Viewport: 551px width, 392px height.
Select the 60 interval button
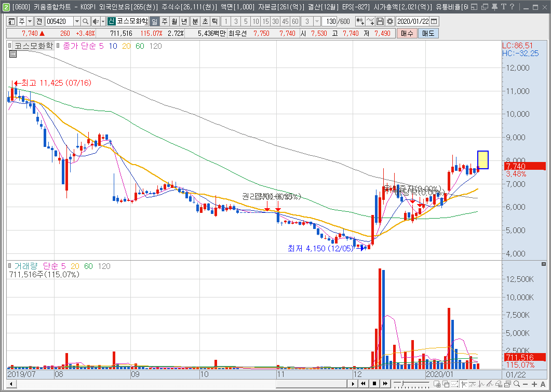(295, 21)
